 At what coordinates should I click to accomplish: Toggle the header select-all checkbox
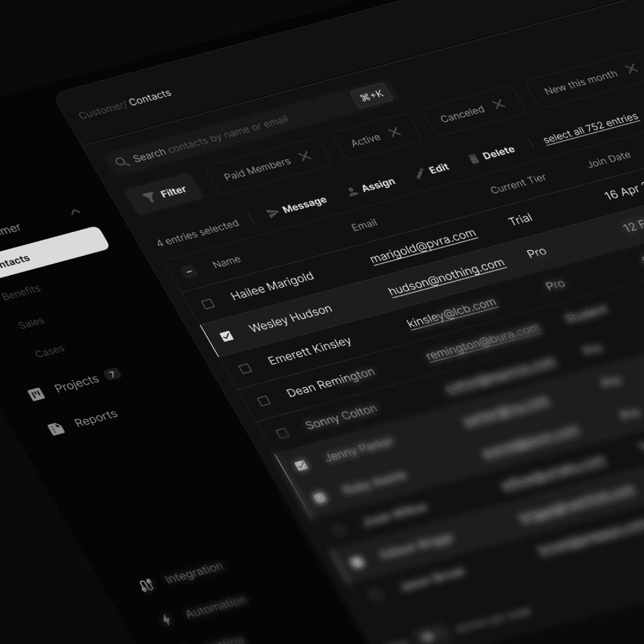(189, 271)
